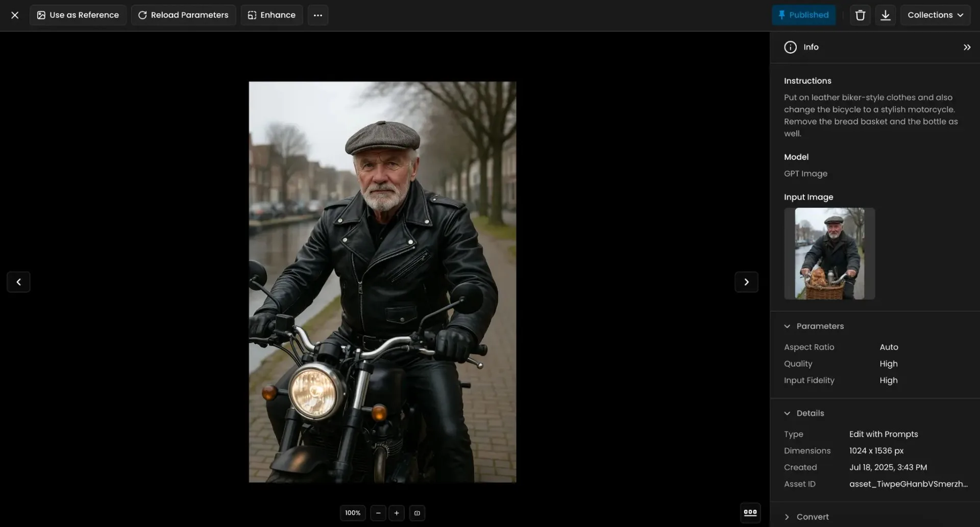Open the split comparison view icon
Viewport: 980px width, 527px height.
pyautogui.click(x=417, y=513)
